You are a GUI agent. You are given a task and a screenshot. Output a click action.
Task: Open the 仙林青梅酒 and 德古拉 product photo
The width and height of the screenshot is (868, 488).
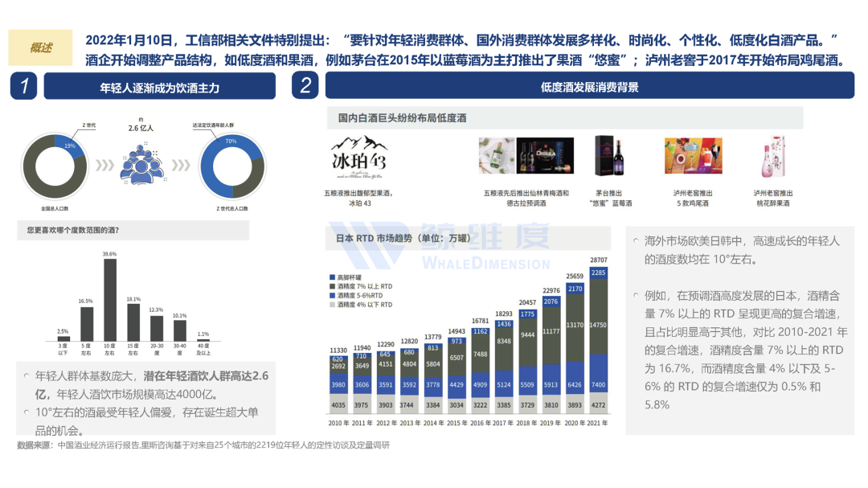pos(526,156)
